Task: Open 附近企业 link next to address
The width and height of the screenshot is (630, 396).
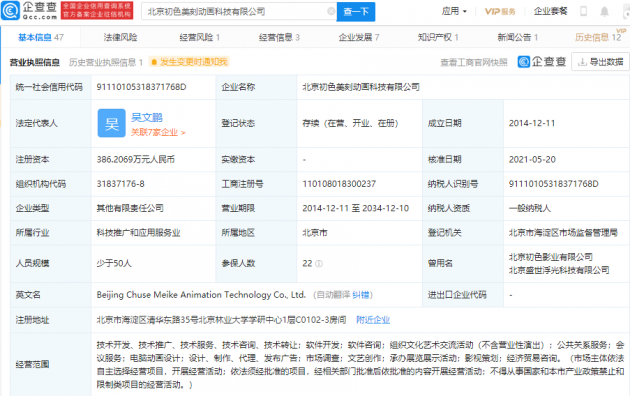Action: pyautogui.click(x=373, y=320)
